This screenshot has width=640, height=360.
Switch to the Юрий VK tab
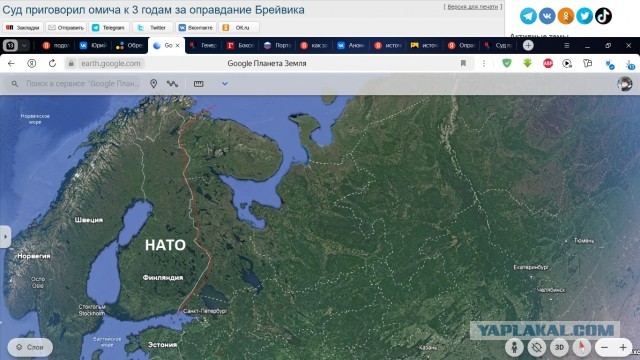click(93, 45)
